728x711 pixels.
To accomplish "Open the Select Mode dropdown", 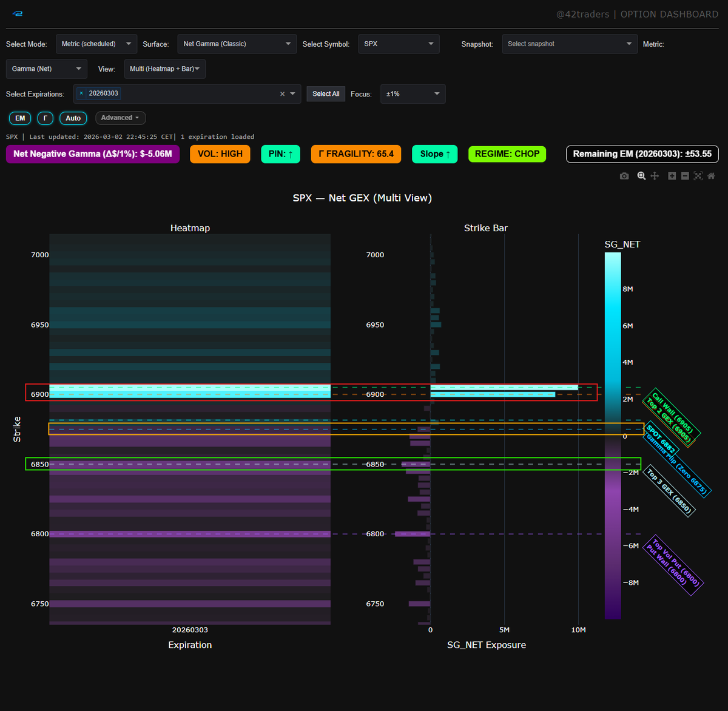I will click(96, 44).
